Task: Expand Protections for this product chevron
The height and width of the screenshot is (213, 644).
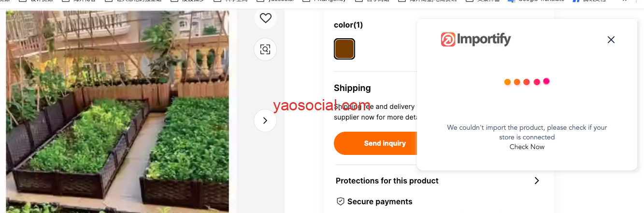Action: [536, 181]
